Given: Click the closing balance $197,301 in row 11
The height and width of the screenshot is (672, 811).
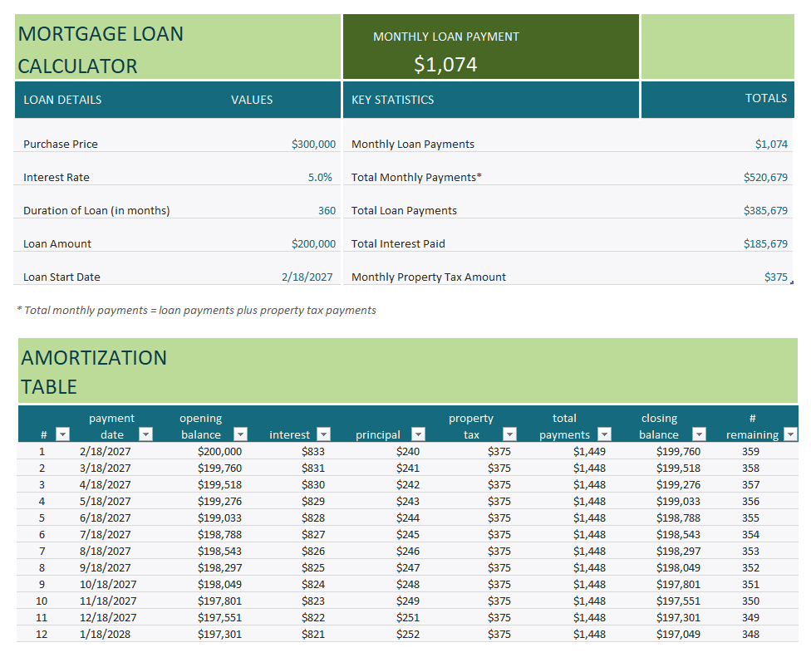Looking at the screenshot, I should pos(679,617).
